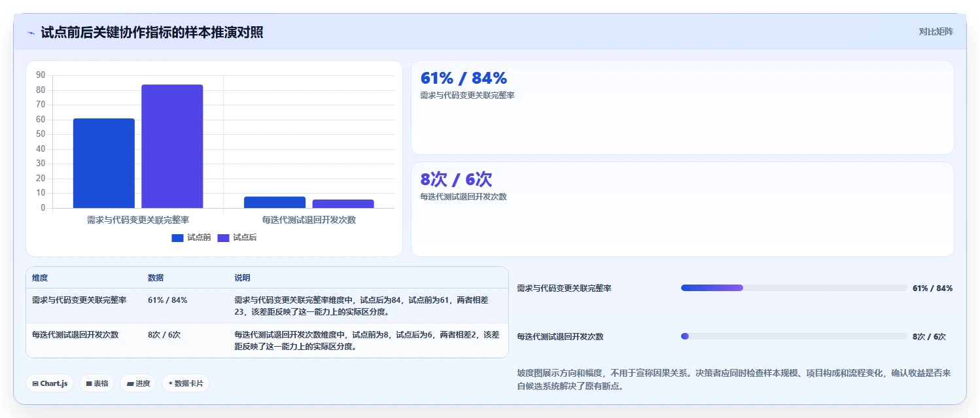
Task: Click the header icon beside the title
Action: click(31, 33)
